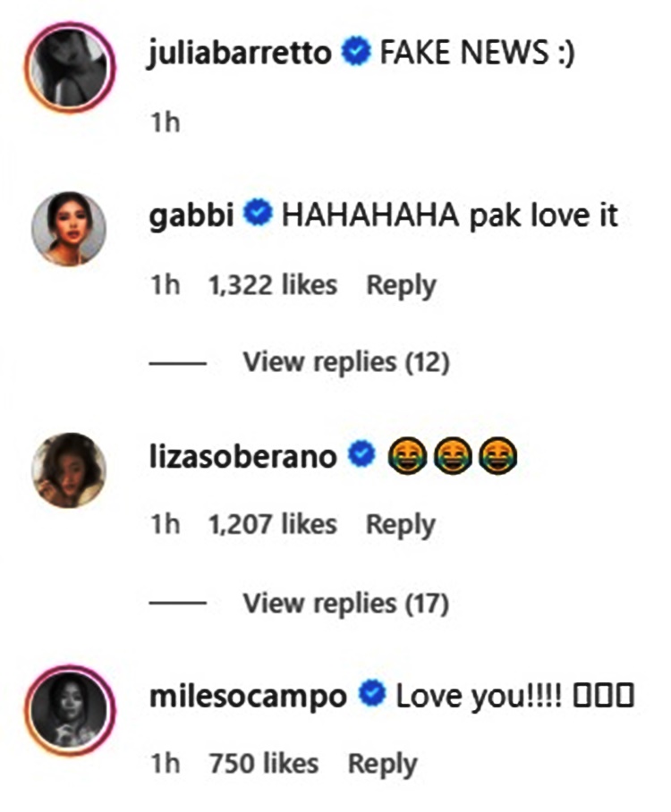Viewport: 671px width, 812px height.
Task: View the 1,322 likes on gabbi's comment
Action: [273, 284]
